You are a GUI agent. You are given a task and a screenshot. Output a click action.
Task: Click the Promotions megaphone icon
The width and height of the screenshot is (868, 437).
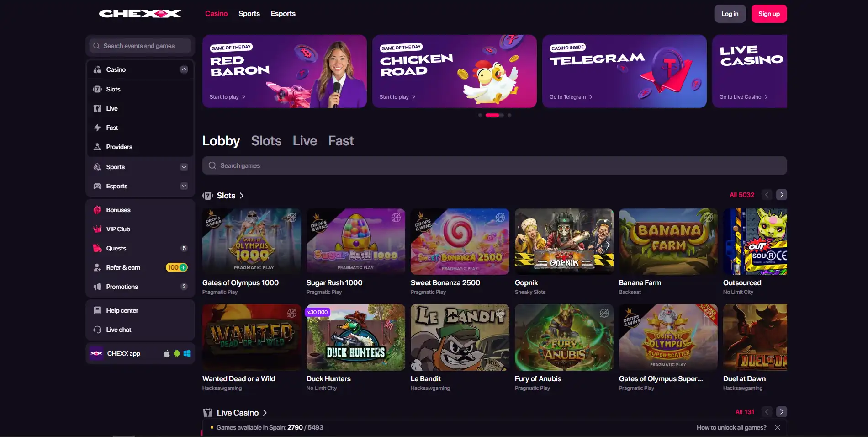pos(97,287)
